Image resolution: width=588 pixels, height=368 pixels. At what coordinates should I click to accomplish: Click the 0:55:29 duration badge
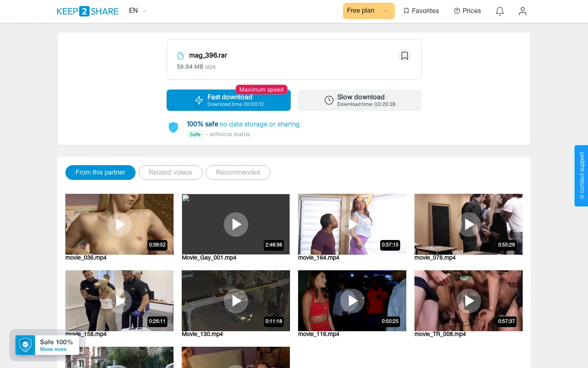tap(506, 245)
